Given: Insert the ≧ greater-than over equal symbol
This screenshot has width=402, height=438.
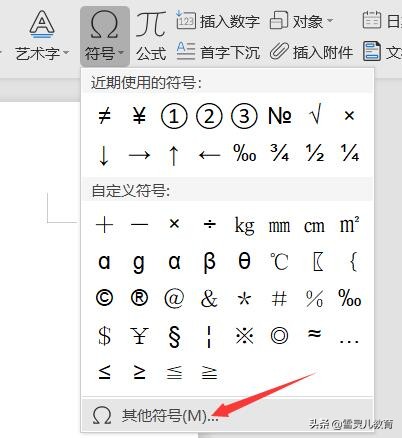Looking at the screenshot, I should 209,372.
